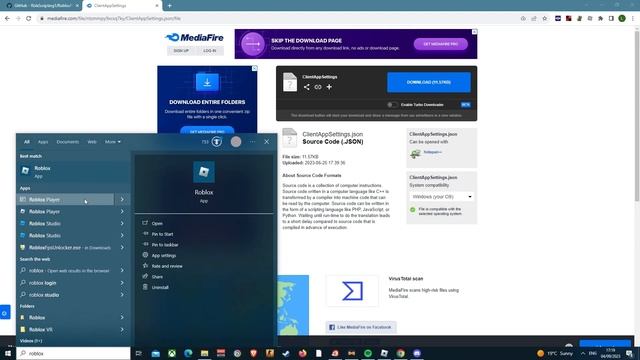Viewport: 640px width, 360px height.
Task: Close the Windows search panel
Action: pyautogui.click(x=267, y=142)
